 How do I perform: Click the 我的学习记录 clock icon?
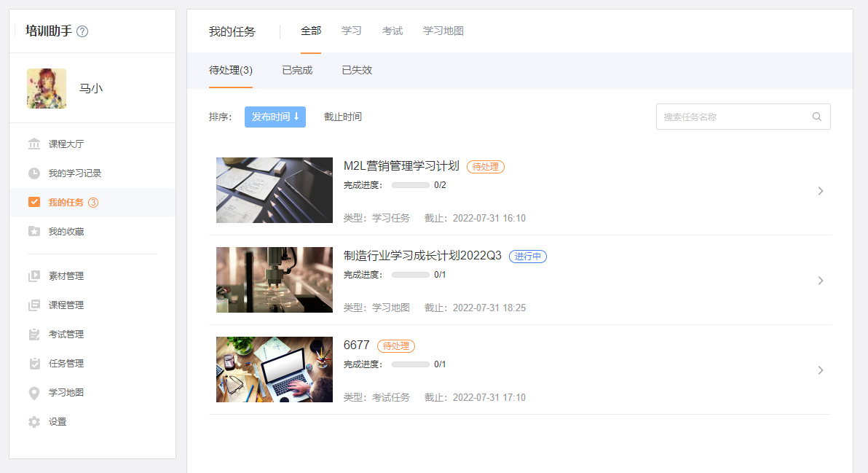tap(34, 173)
